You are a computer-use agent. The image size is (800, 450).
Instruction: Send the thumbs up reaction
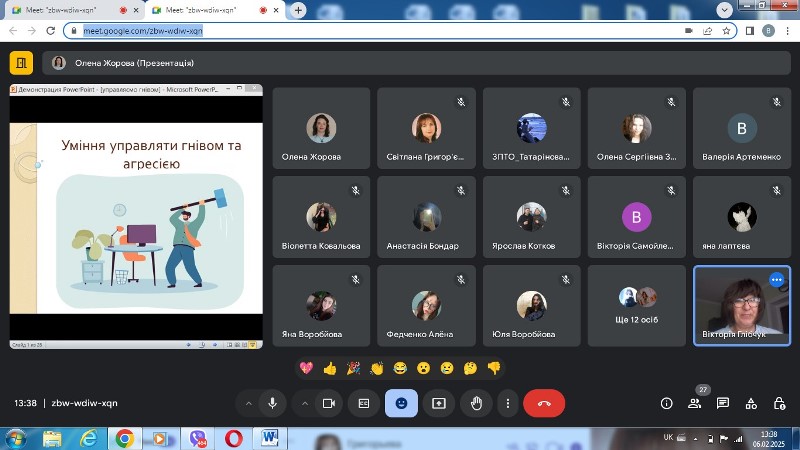(x=330, y=368)
